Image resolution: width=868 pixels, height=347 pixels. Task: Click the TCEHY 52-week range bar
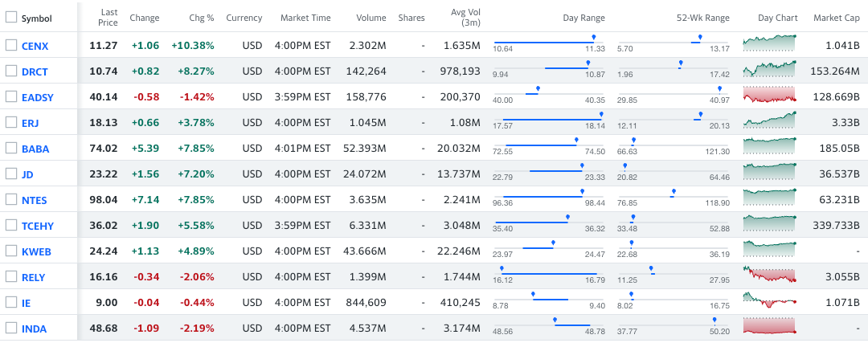674,223
